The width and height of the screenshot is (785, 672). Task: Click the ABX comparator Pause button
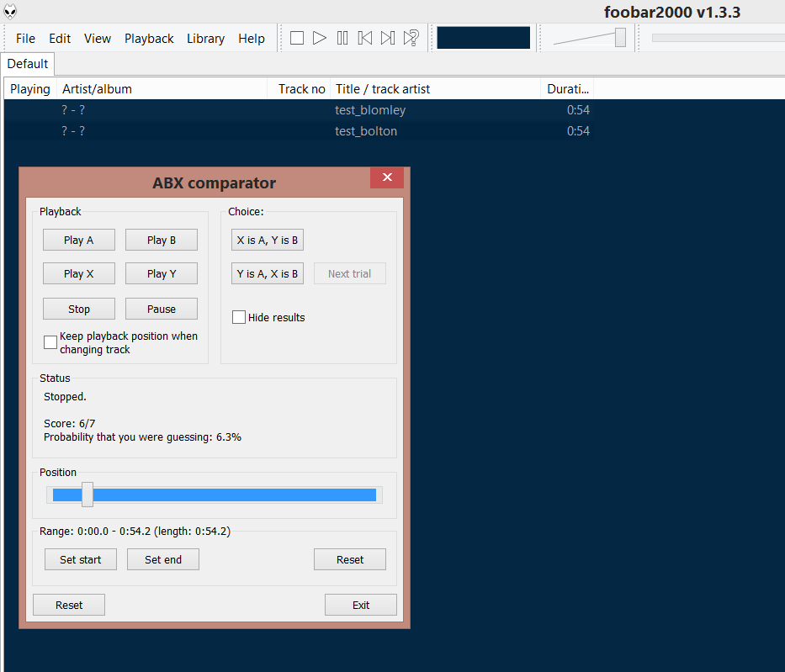click(162, 309)
